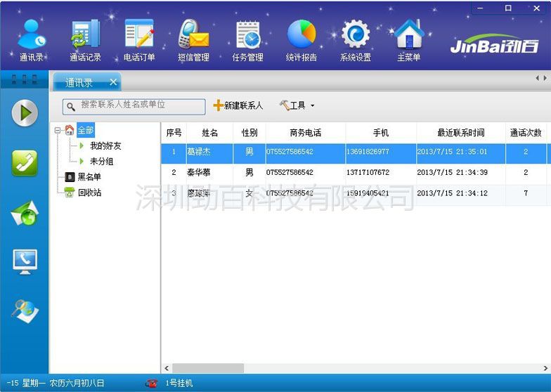Click the envelope with globe sidebar icon
This screenshot has height=392, width=551.
[25, 213]
